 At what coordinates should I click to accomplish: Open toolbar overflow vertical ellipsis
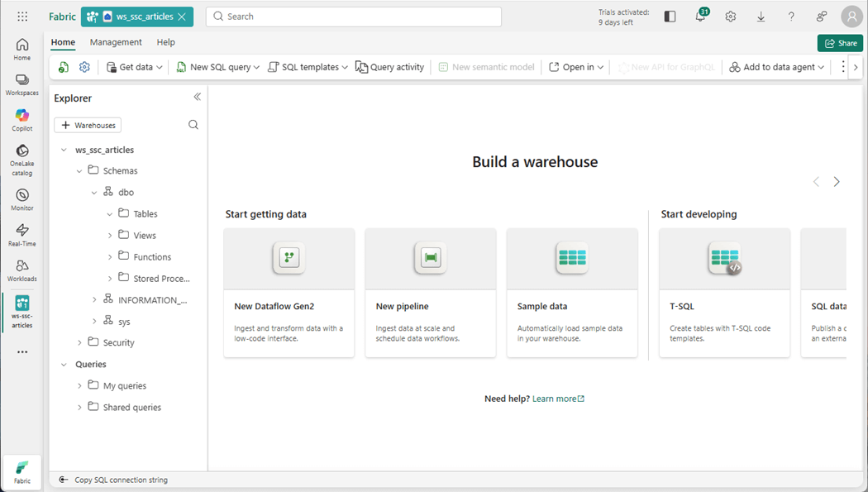pyautogui.click(x=842, y=67)
